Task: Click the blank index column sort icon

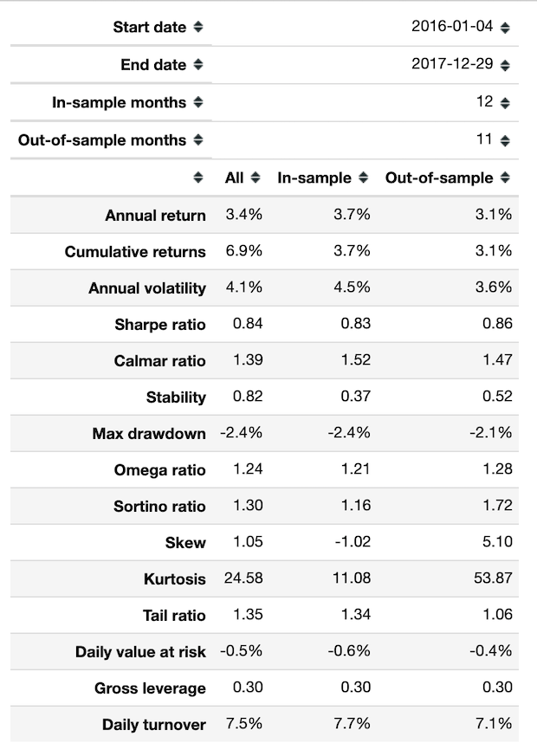Action: (x=198, y=178)
